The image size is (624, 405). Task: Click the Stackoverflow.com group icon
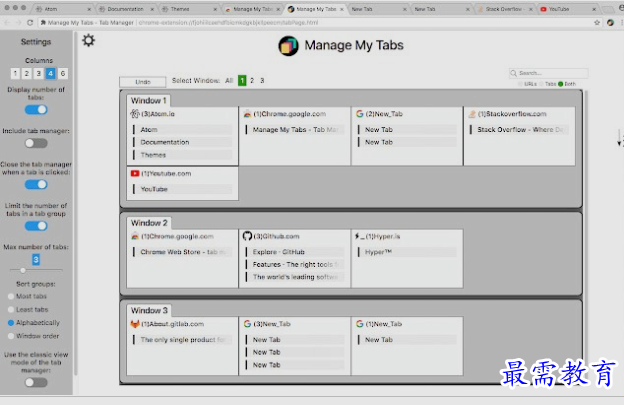pyautogui.click(x=472, y=114)
